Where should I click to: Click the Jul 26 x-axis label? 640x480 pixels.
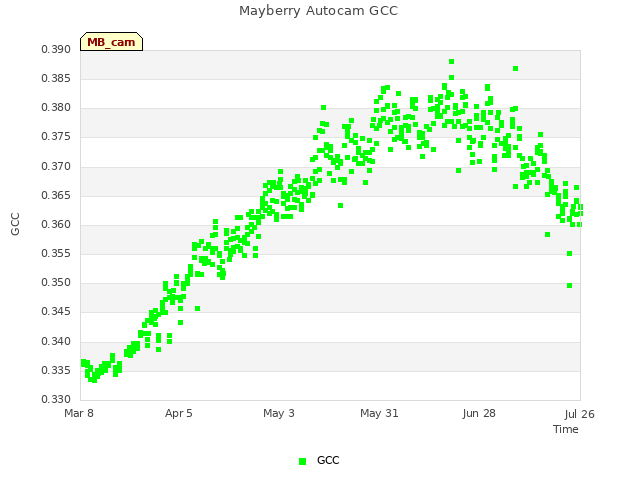(580, 414)
